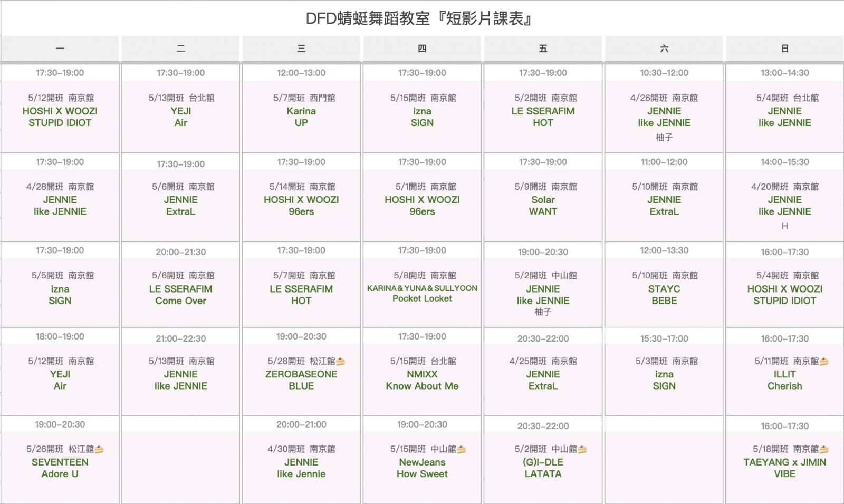The image size is (844, 504).
Task: Click the cake emoji beside 5/15開班 中山館
Action: [x=462, y=450]
